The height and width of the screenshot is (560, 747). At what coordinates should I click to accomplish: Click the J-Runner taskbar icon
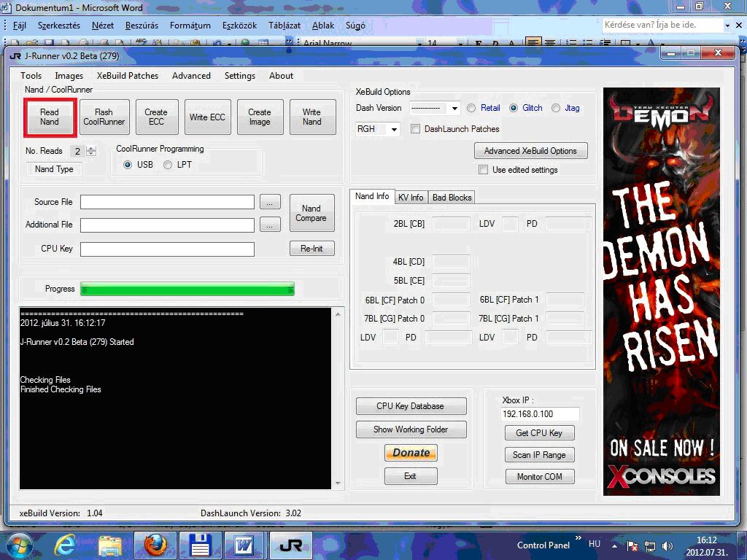click(x=290, y=545)
